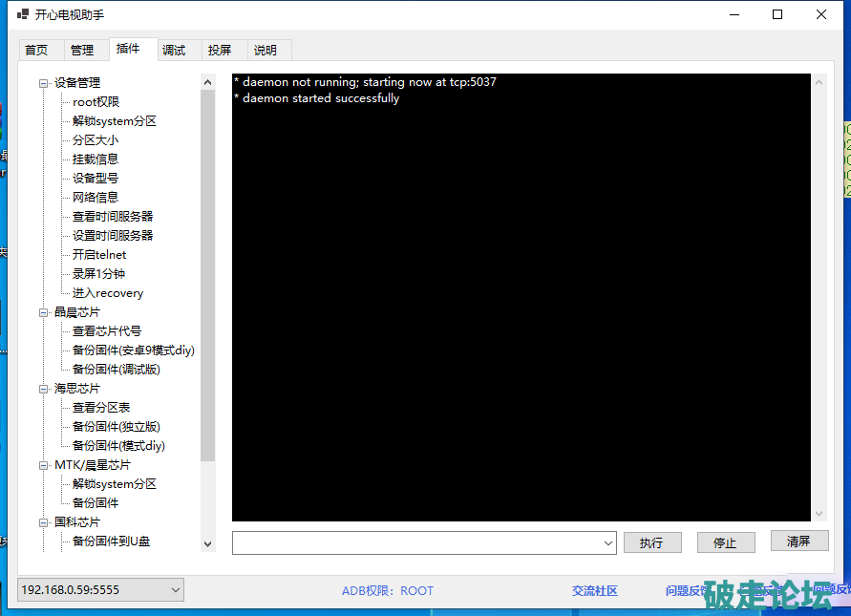Click the tree panel scroll down arrow
Screen dimensions: 851x616
(208, 543)
